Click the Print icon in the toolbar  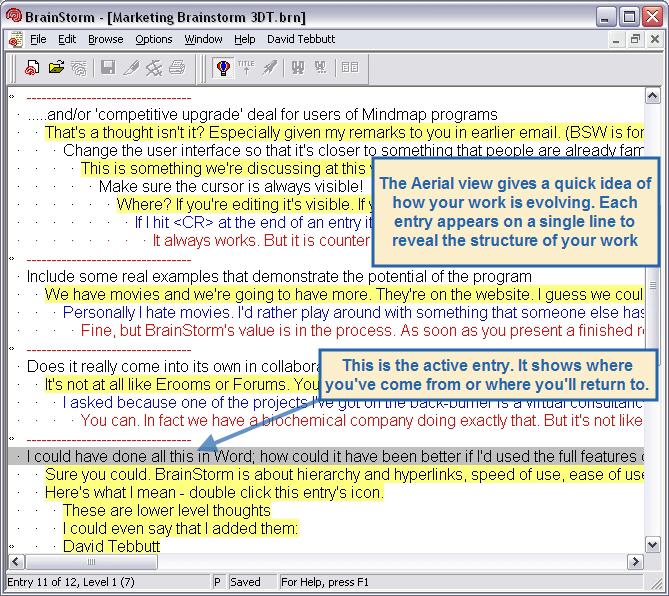(x=177, y=68)
